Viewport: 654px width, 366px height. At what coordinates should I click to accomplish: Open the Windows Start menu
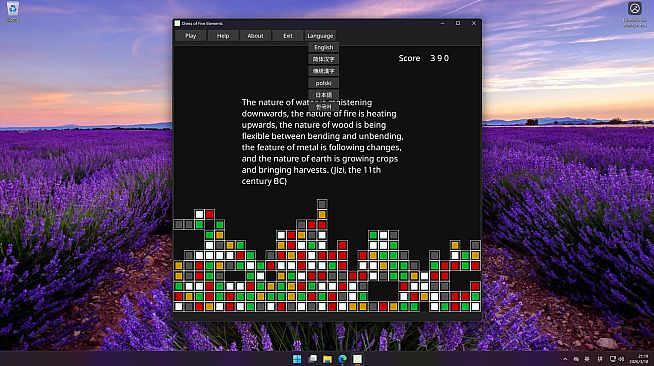(x=297, y=359)
